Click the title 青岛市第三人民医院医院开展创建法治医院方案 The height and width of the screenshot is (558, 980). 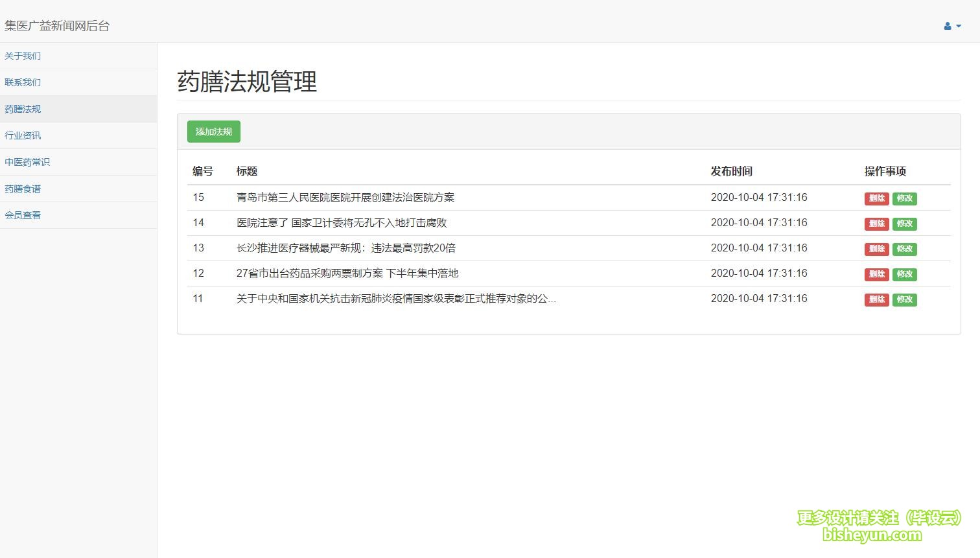345,198
